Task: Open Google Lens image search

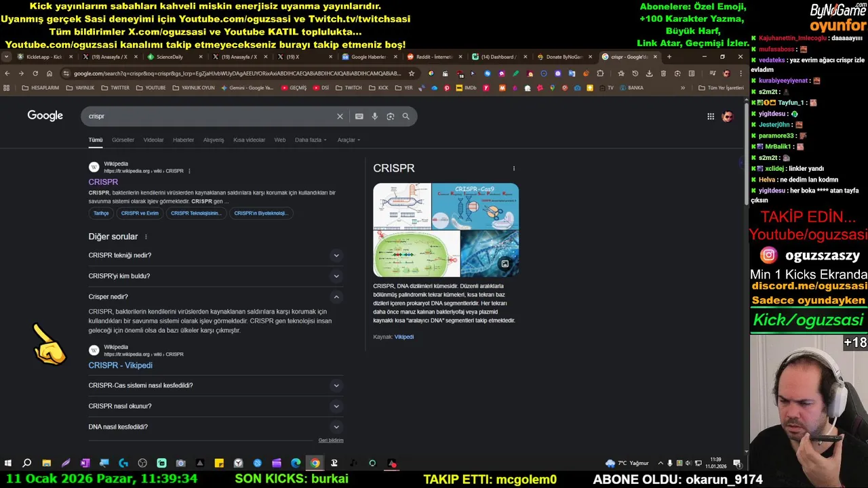Action: (x=391, y=117)
